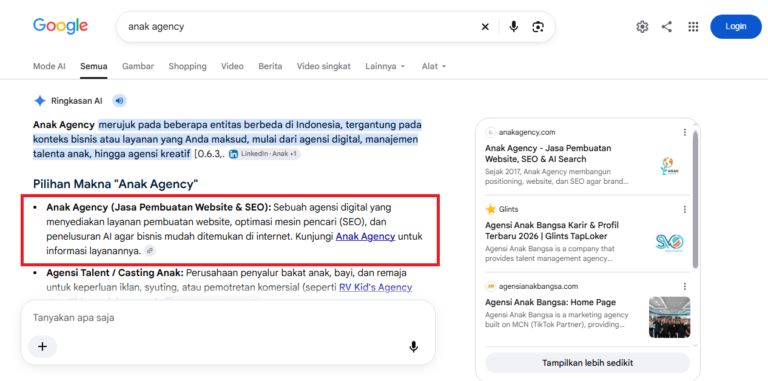Switch to Gambar tab

point(138,66)
